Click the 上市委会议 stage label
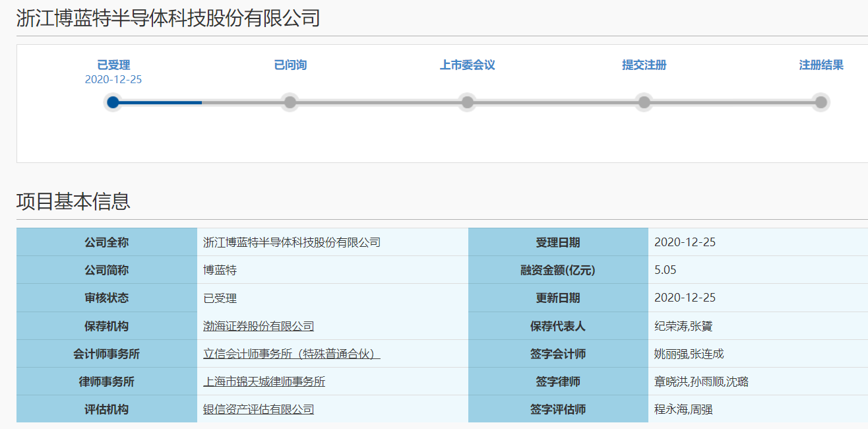This screenshot has width=868, height=429. (x=467, y=65)
